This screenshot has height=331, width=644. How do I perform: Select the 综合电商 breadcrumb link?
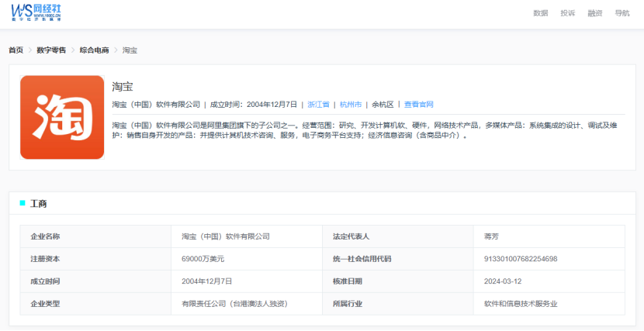(x=95, y=50)
